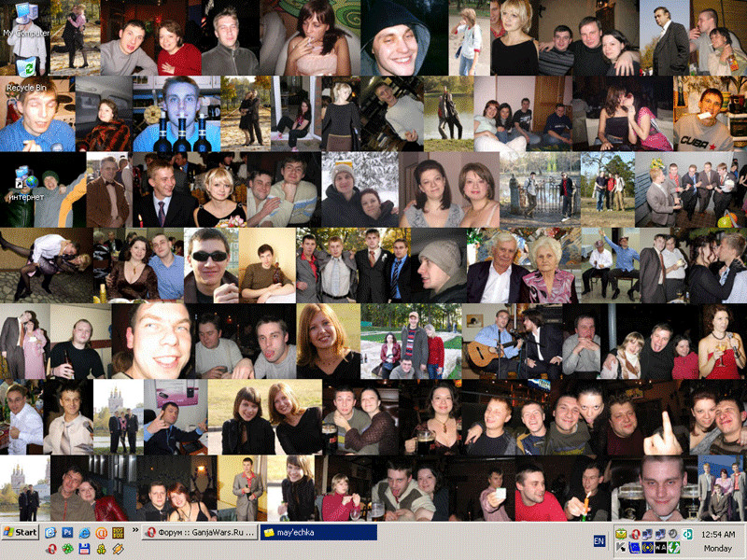Open the WA Winamp tray icon
The width and height of the screenshot is (747, 560).
661,548
